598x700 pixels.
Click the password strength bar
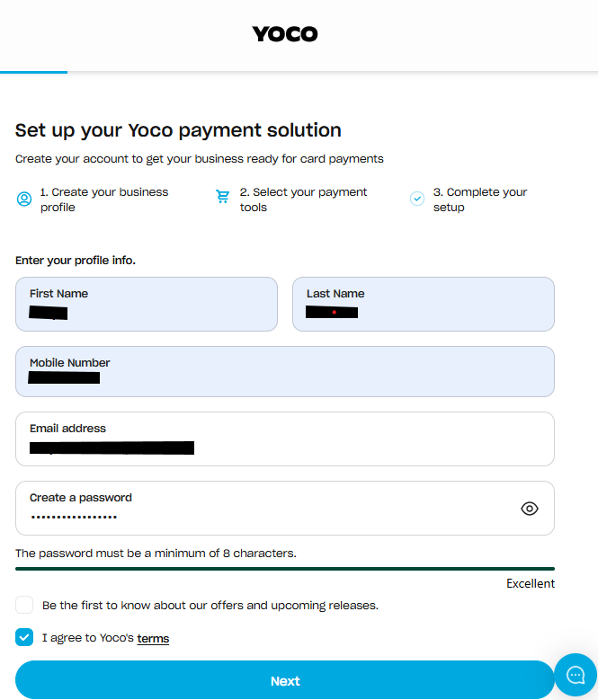[284, 569]
